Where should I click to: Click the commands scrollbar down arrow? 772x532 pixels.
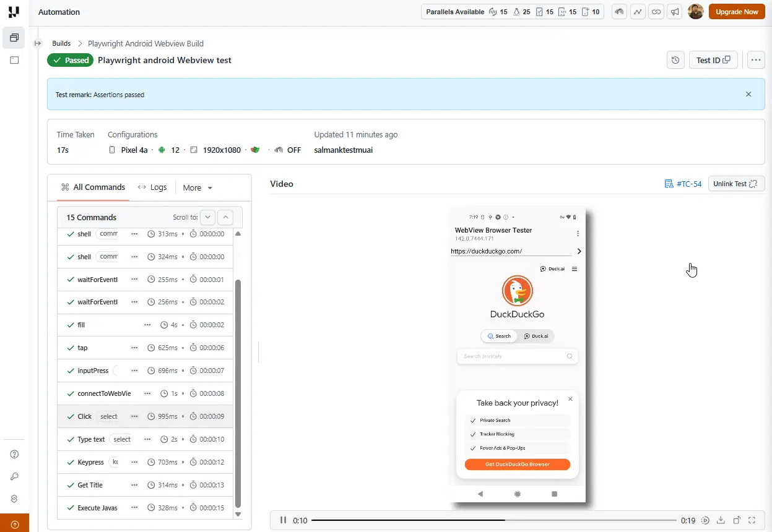click(x=238, y=514)
